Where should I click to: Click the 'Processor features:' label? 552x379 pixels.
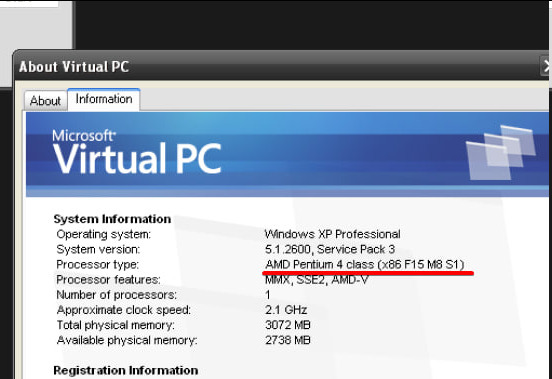[108, 280]
